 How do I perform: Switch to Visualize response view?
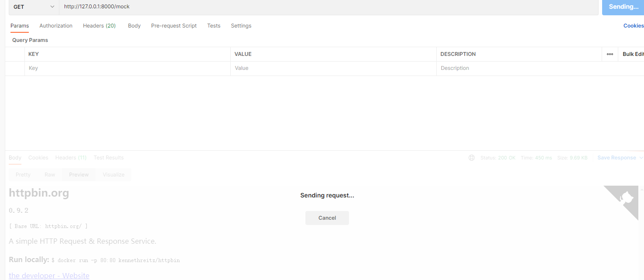[x=113, y=175]
